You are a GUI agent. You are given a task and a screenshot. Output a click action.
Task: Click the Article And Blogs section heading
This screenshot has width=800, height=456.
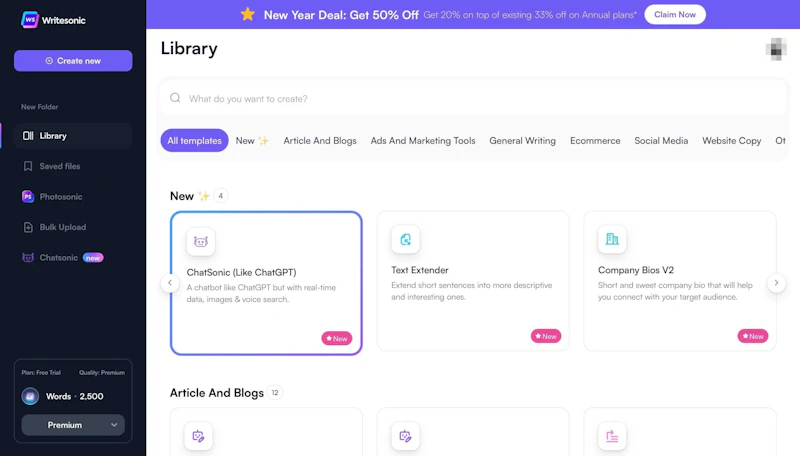(217, 393)
